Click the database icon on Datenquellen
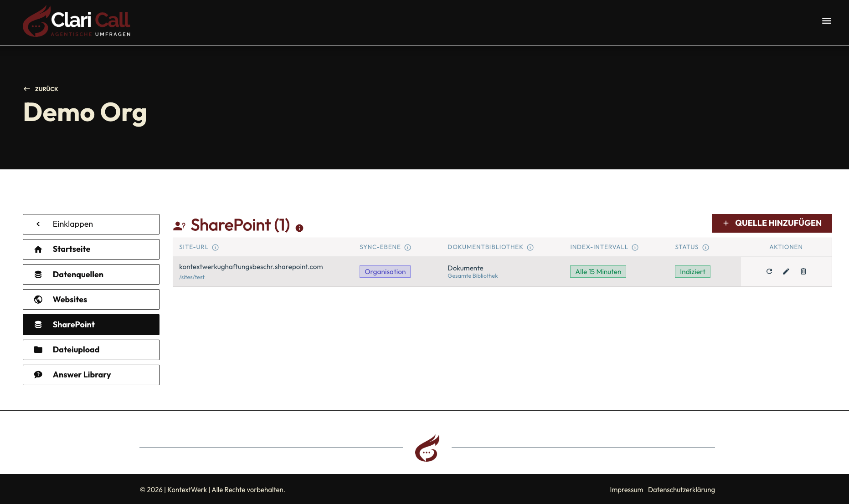The width and height of the screenshot is (849, 504). click(38, 274)
